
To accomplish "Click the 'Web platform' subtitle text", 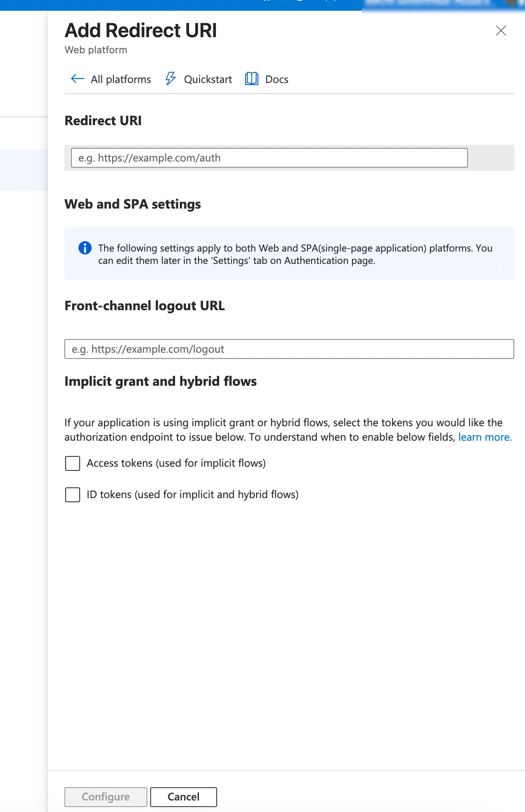I will 96,50.
